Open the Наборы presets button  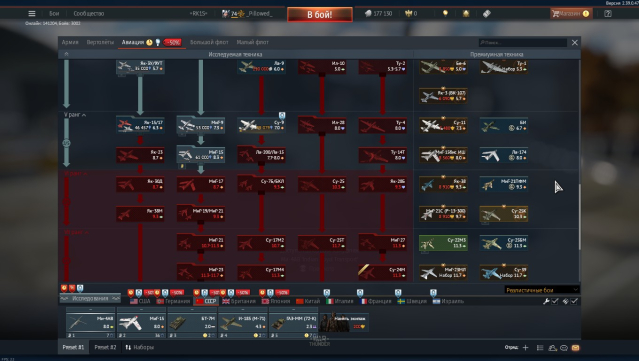tap(139, 347)
